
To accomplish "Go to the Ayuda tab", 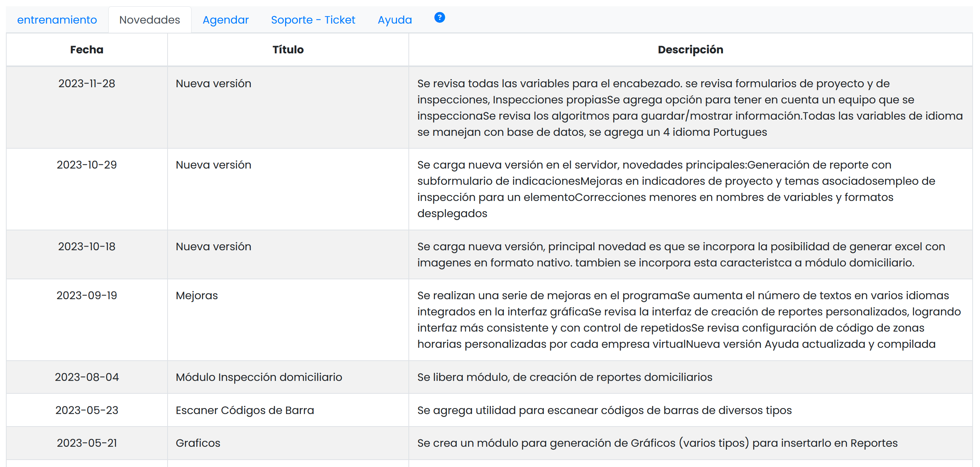I will 394,20.
